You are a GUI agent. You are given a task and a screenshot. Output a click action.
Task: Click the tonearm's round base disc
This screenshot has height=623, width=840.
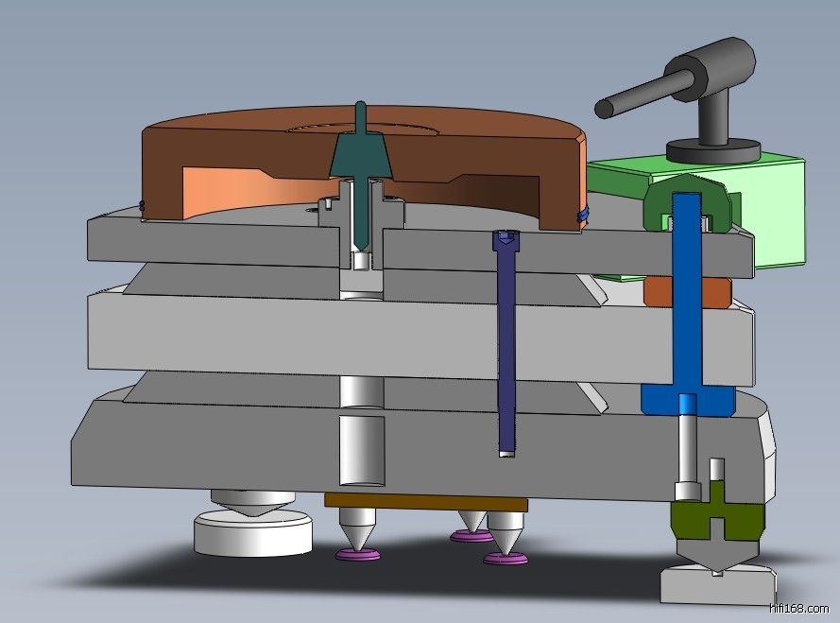point(712,149)
